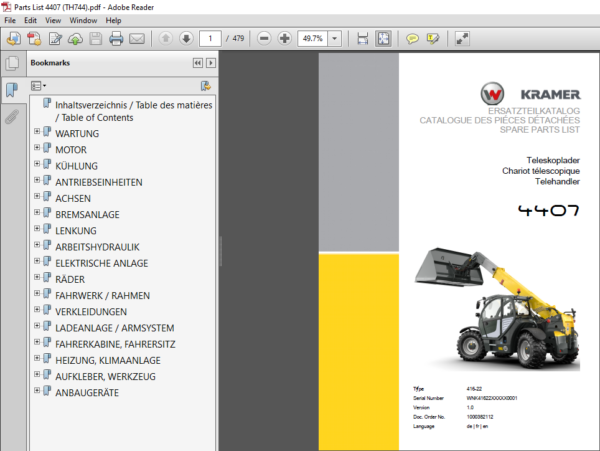
Task: Open the View menu
Action: coord(53,20)
